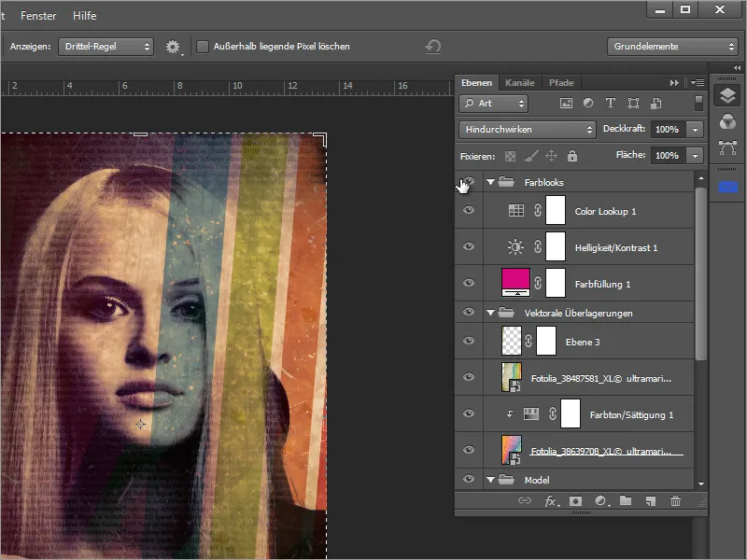The width and height of the screenshot is (747, 560).
Task: Open the Fläche slider dropdown arrow
Action: coord(695,156)
